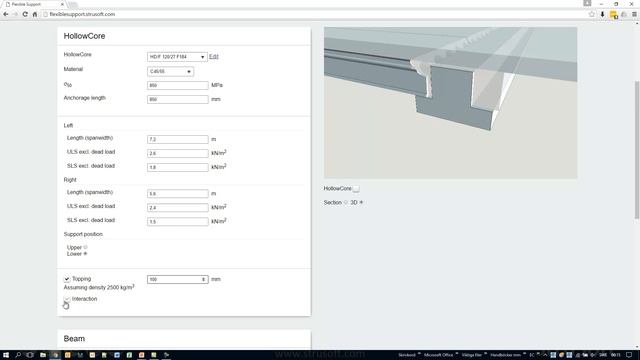Select the Upper support position
Viewport: 640px width, 360px height.
point(85,247)
